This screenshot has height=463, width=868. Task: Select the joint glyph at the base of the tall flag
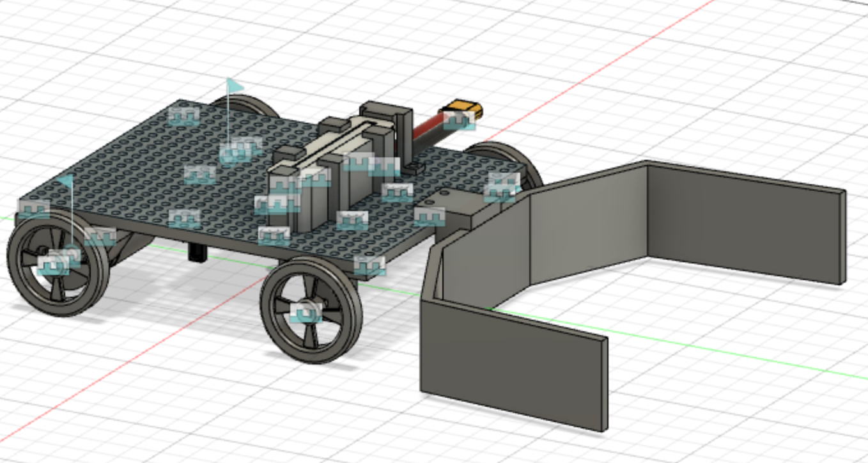pos(235,153)
